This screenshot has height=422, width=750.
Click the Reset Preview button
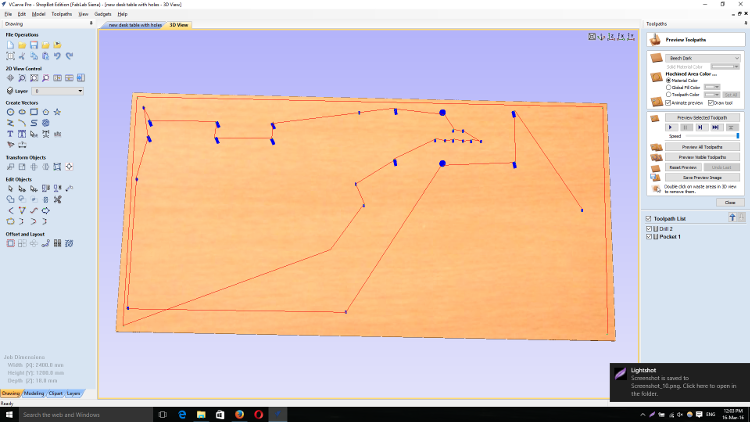coord(683,167)
